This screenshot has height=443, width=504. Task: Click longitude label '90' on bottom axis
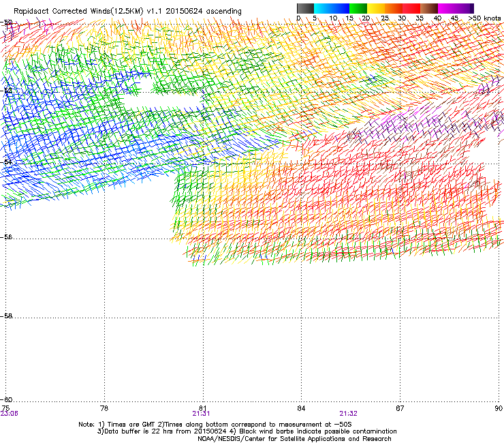(499, 408)
